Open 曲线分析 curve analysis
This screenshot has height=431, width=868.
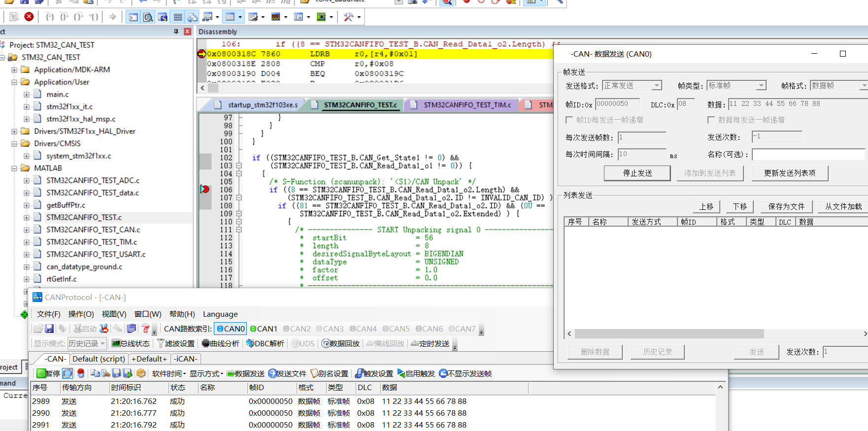[221, 343]
